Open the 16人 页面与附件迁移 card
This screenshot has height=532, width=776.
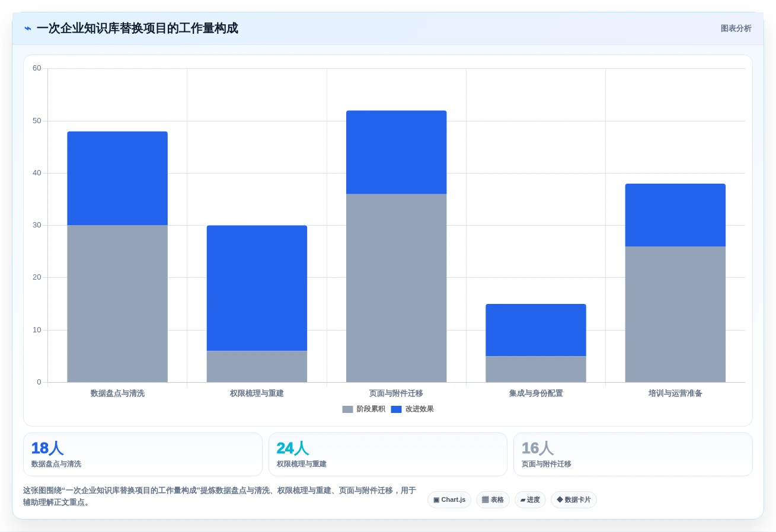[x=633, y=454]
